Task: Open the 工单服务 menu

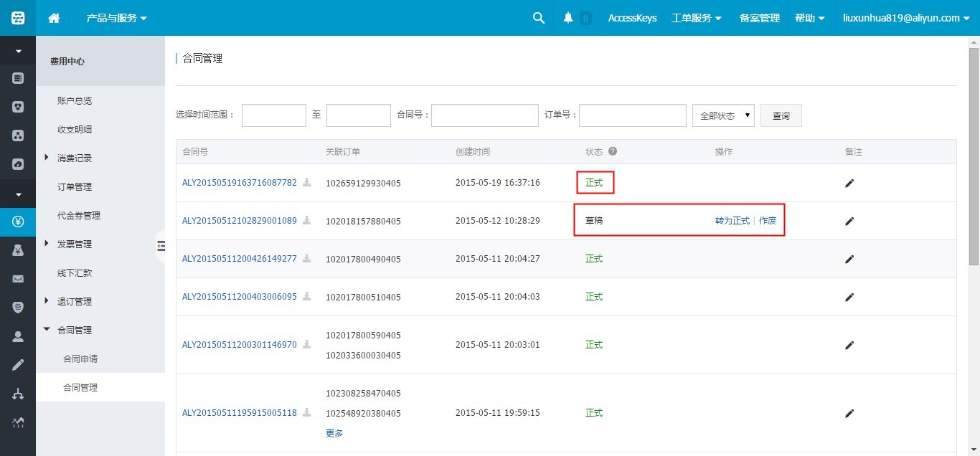Action: click(x=696, y=18)
